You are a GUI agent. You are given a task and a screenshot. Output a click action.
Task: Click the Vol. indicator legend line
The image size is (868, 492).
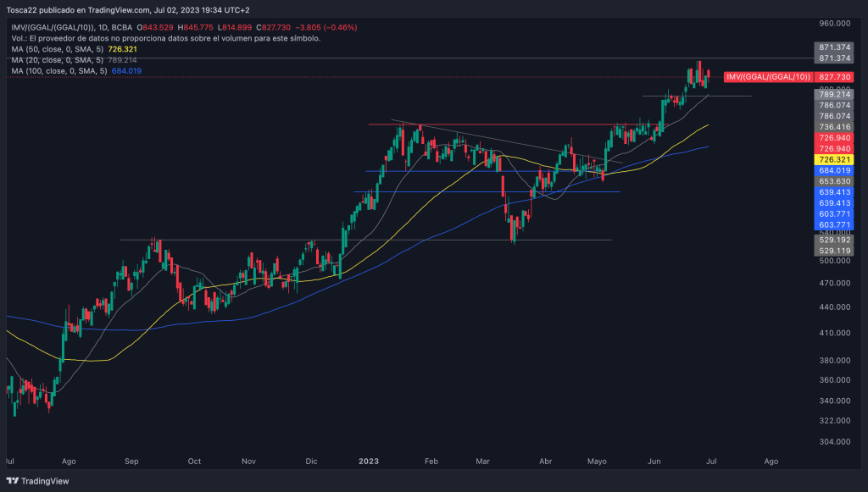coord(165,38)
